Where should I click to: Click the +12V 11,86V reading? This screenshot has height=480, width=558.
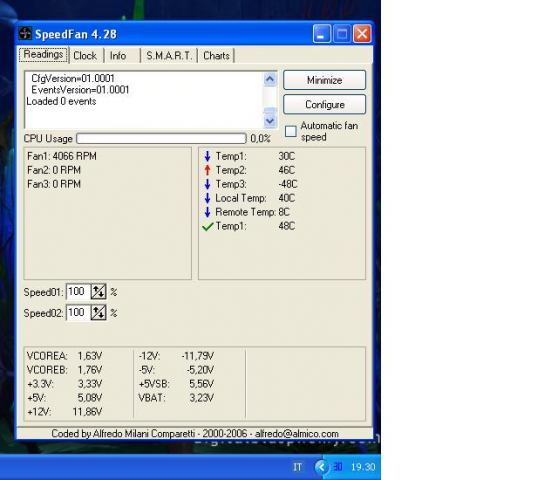[x=64, y=412]
